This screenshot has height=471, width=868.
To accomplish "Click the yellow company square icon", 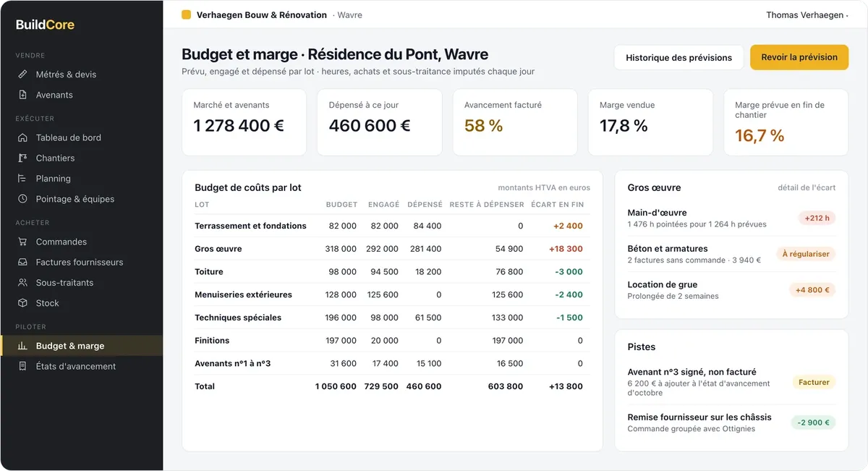I will (x=186, y=14).
